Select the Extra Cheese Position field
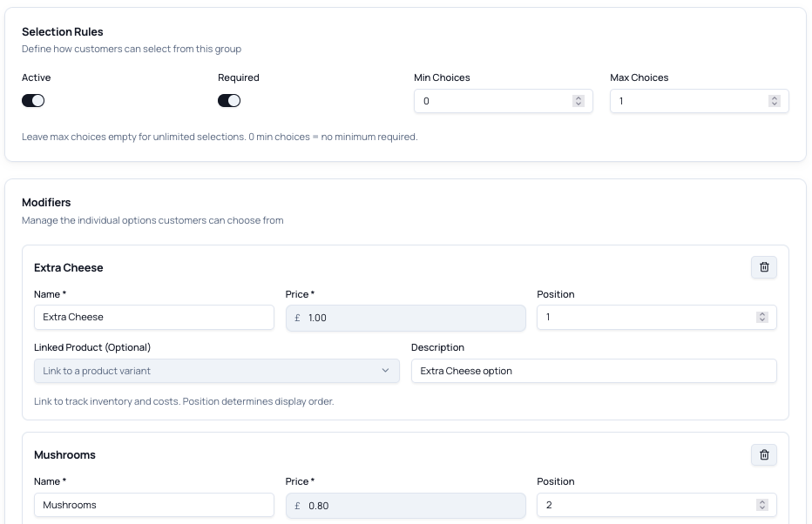 pyautogui.click(x=645, y=318)
